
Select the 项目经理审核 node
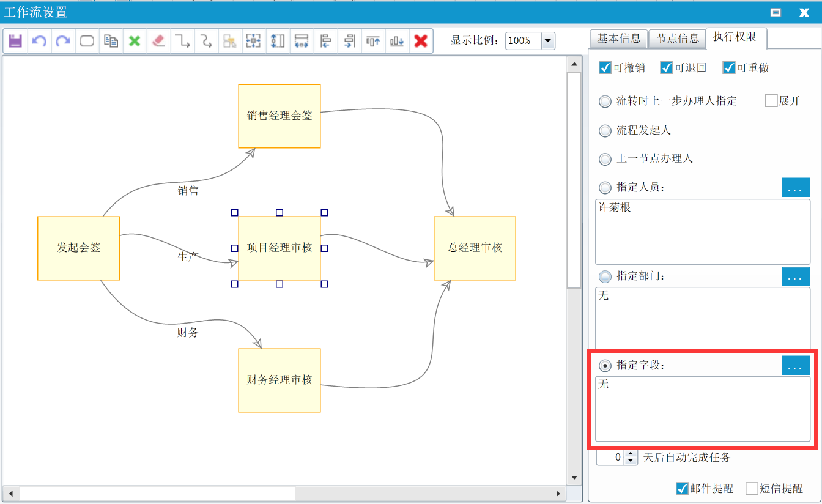280,248
